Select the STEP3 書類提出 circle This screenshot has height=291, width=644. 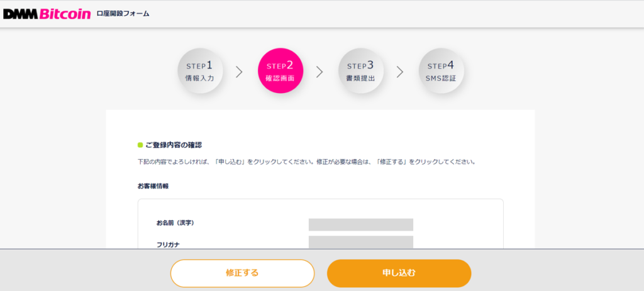(x=360, y=71)
